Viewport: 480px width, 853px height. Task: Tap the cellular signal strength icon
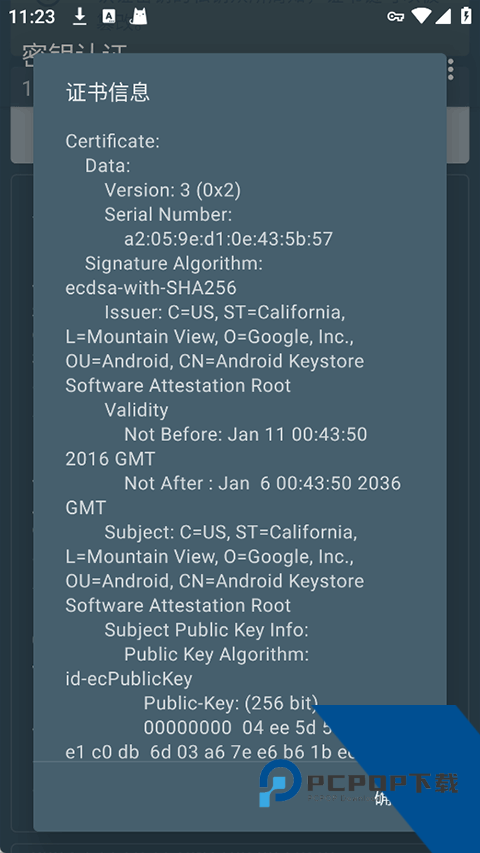coord(444,16)
